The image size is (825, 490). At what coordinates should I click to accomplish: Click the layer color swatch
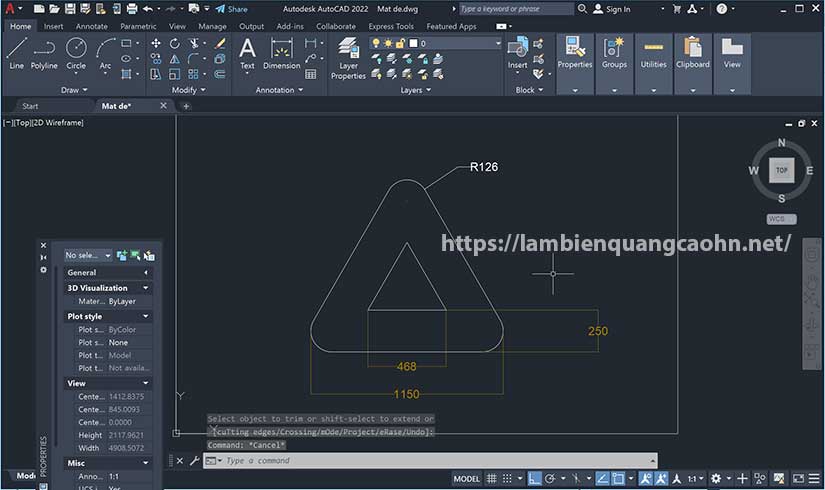414,43
